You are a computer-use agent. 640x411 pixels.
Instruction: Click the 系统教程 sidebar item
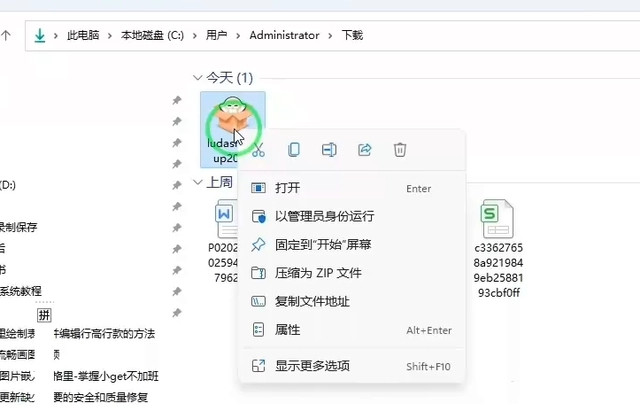click(x=20, y=291)
